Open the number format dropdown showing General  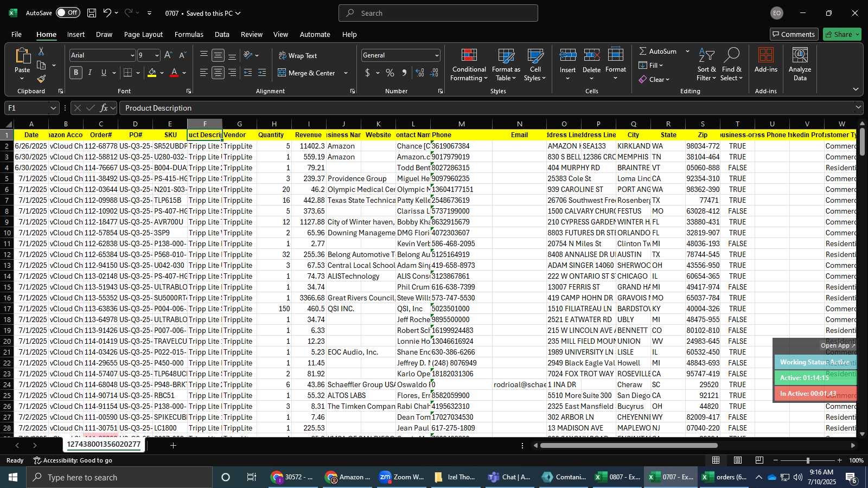pos(436,55)
